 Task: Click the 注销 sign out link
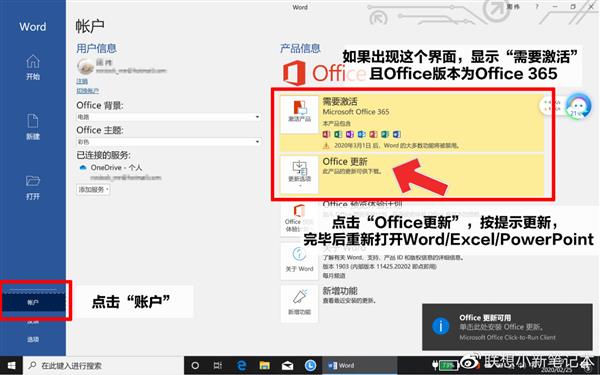82,81
